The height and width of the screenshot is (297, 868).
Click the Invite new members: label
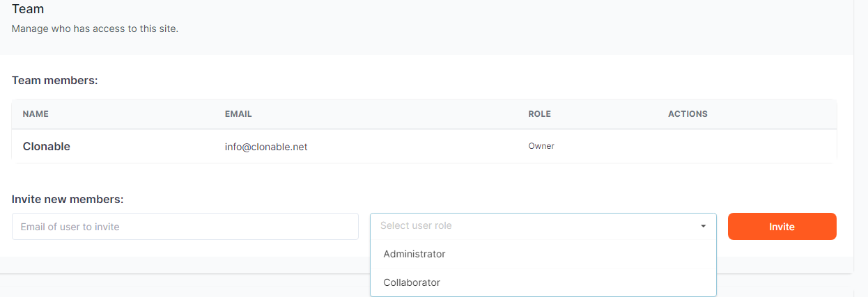pyautogui.click(x=68, y=200)
